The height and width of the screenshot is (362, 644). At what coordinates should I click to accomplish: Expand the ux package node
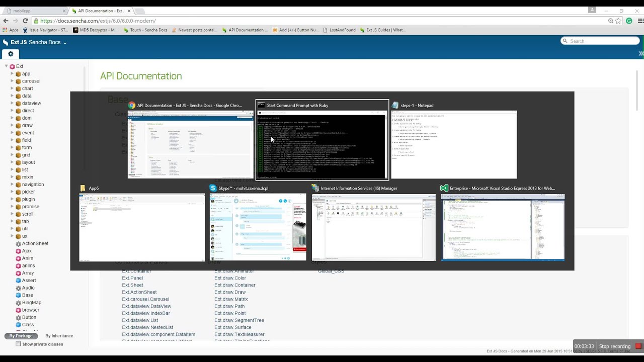point(12,236)
